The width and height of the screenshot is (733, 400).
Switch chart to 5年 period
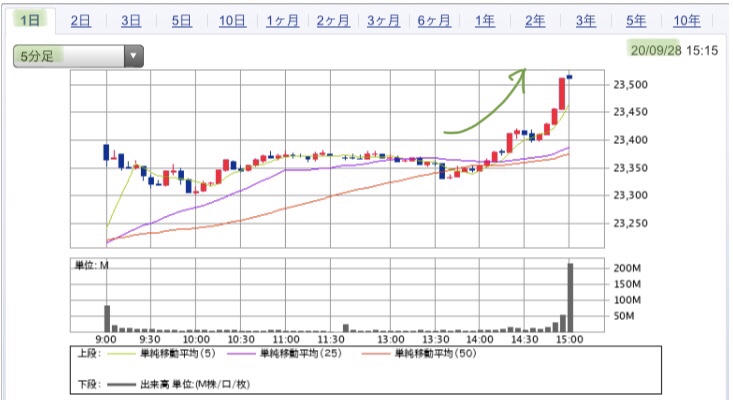pos(636,21)
